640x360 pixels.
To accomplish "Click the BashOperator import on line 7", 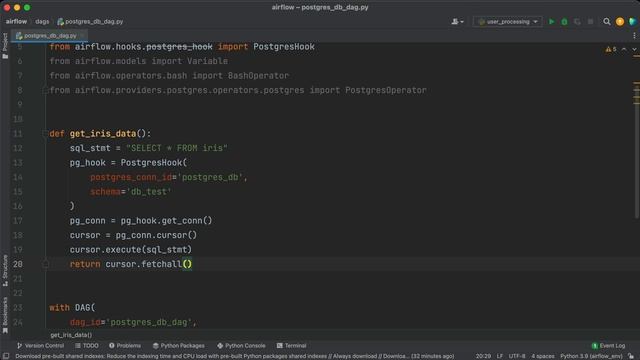I will coord(258,76).
